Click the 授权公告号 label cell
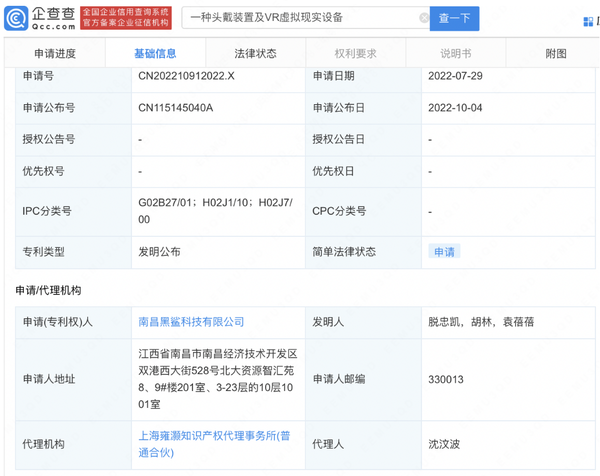600x476 pixels. click(x=73, y=140)
